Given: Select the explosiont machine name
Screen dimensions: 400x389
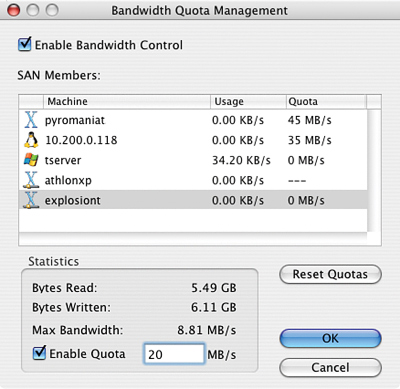Looking at the screenshot, I should pyautogui.click(x=72, y=200).
